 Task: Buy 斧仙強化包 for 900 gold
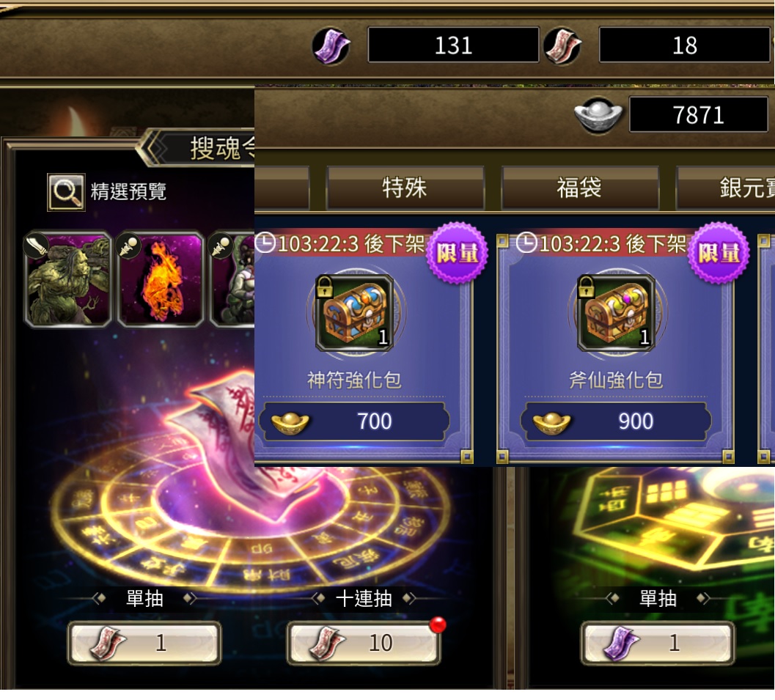coord(616,421)
